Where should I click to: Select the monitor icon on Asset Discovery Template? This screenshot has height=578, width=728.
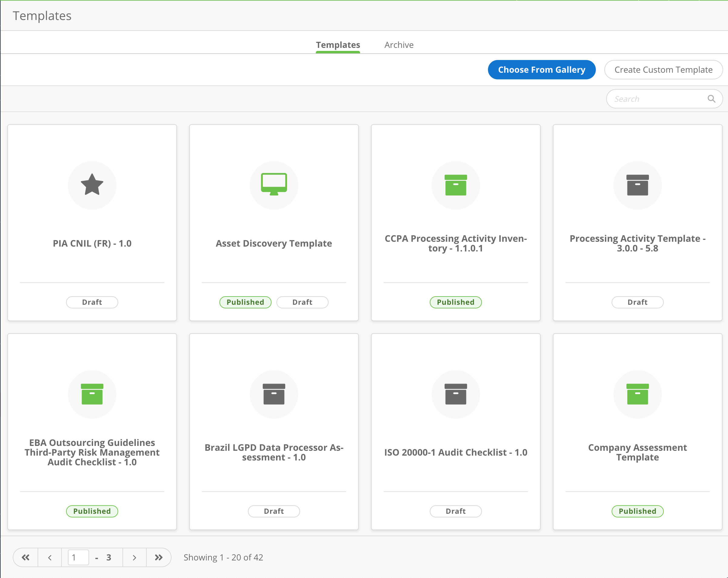(274, 185)
